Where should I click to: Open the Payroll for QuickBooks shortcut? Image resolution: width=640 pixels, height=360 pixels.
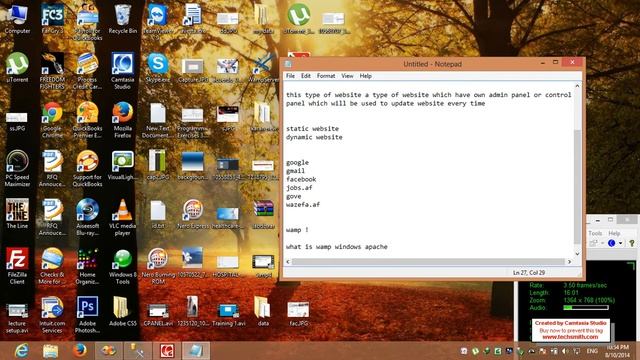coord(87,22)
